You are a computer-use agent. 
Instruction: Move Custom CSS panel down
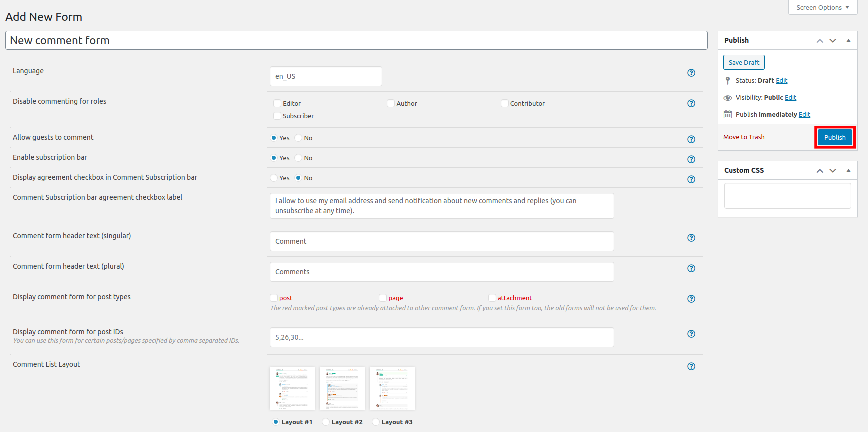(x=833, y=170)
